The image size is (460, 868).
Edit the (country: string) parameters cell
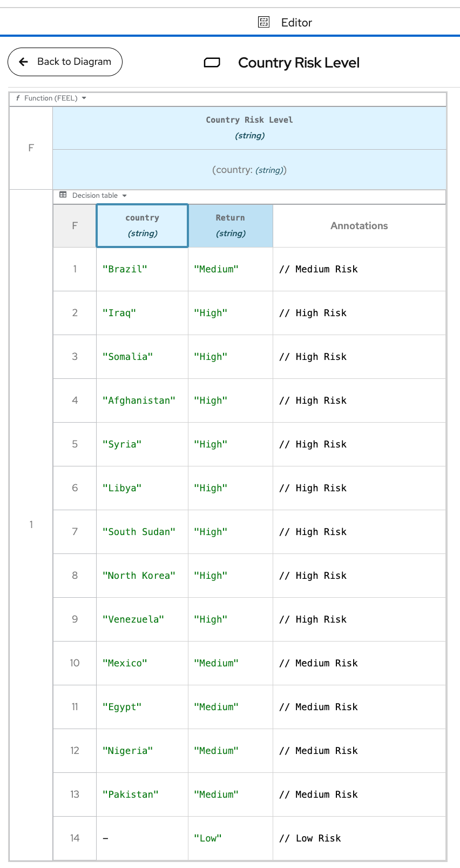click(x=249, y=170)
